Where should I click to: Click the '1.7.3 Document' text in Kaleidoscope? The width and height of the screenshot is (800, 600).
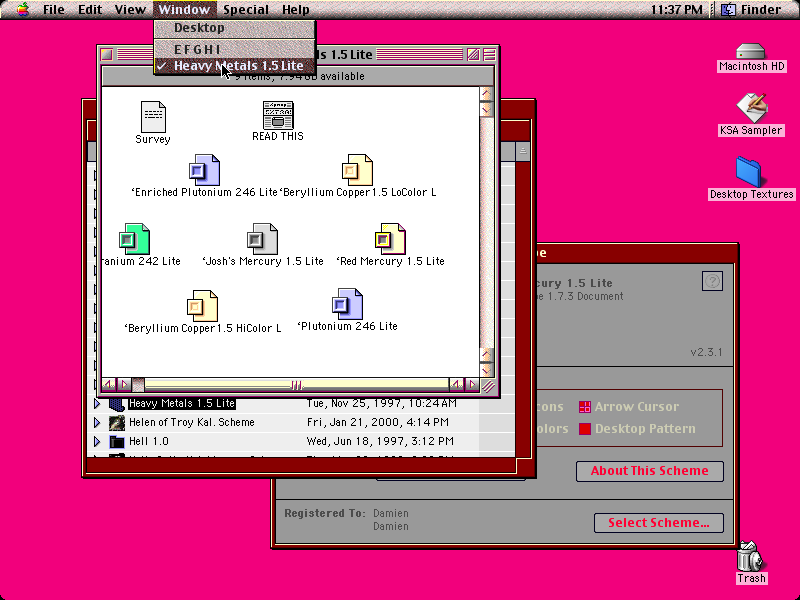coord(585,296)
